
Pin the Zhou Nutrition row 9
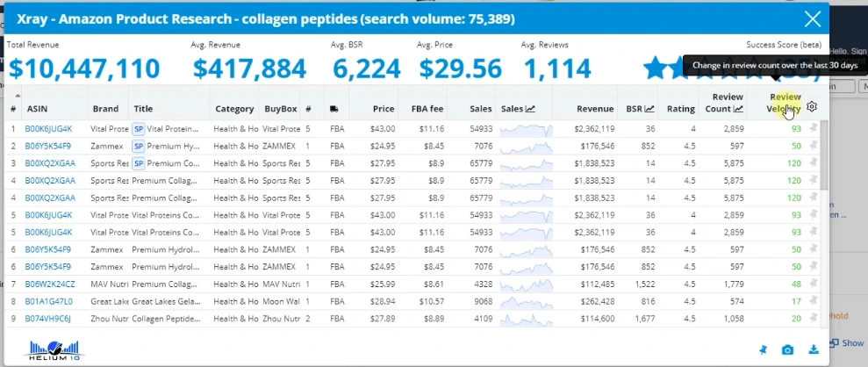tap(814, 319)
